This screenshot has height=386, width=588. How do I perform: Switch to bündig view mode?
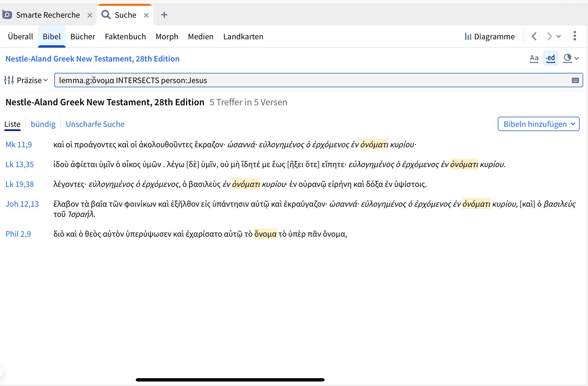click(x=43, y=124)
